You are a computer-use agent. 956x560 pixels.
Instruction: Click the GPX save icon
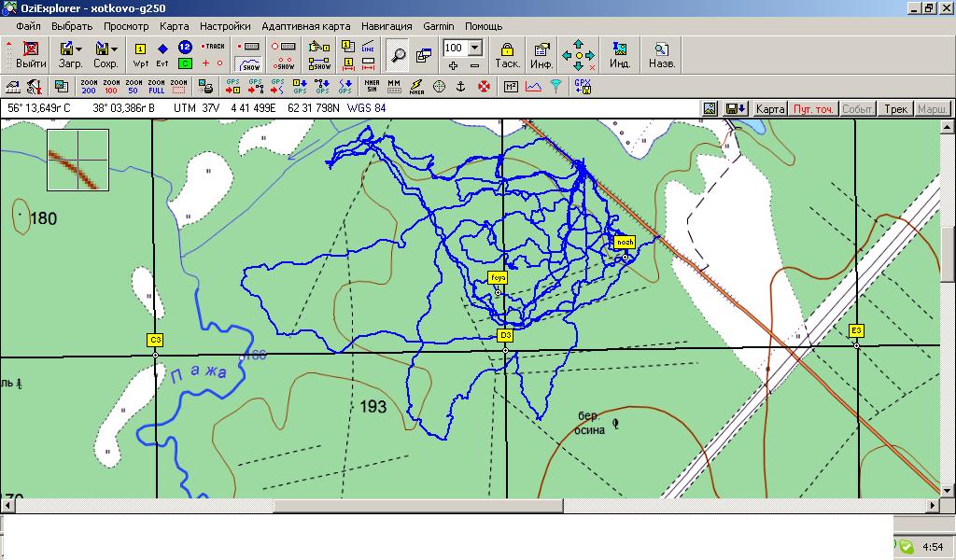583,87
